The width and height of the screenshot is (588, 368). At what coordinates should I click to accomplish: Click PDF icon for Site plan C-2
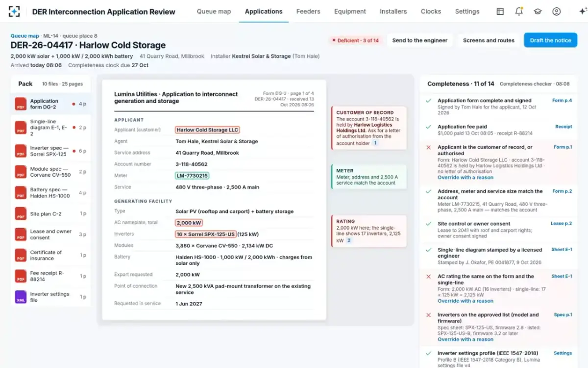[21, 213]
